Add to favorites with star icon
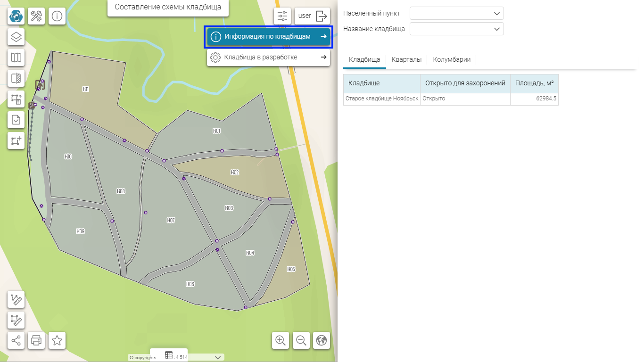 57,340
